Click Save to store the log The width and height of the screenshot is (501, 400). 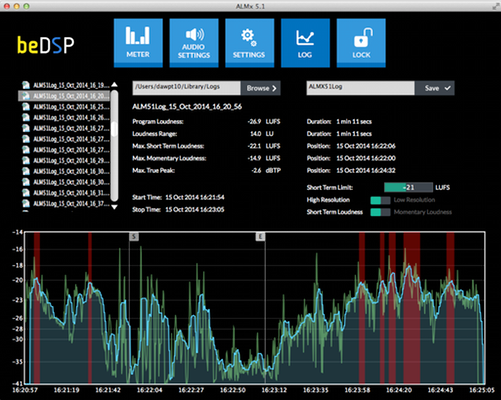pos(435,88)
